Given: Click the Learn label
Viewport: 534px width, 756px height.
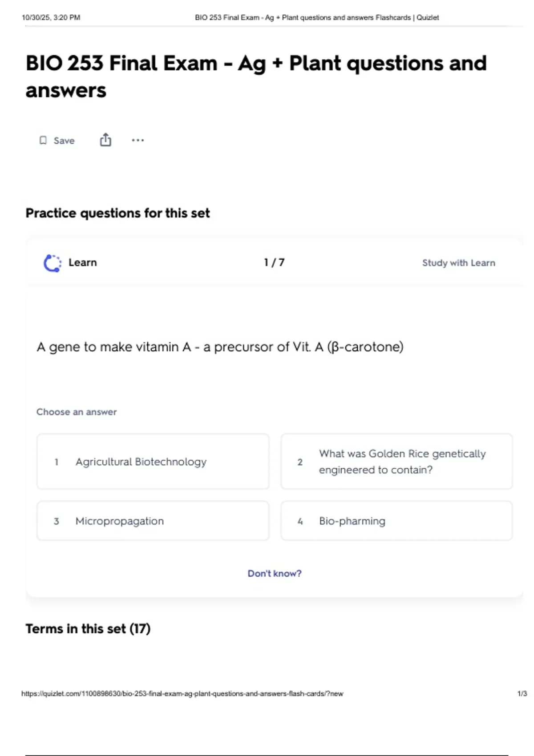Looking at the screenshot, I should (x=82, y=262).
